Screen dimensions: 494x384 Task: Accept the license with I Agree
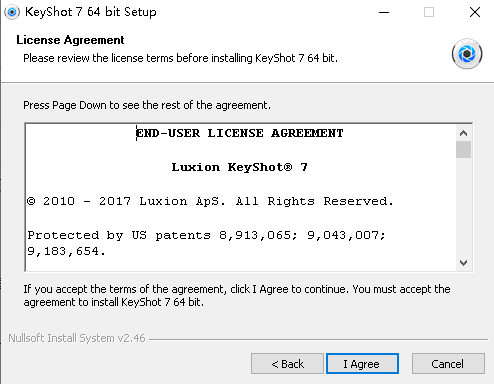click(362, 364)
